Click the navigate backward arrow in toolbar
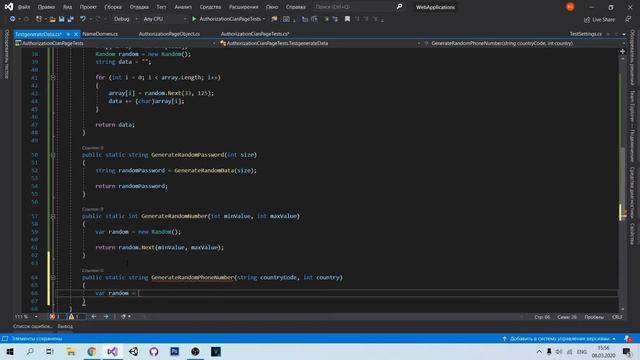The height and width of the screenshot is (360, 640). click(12, 19)
